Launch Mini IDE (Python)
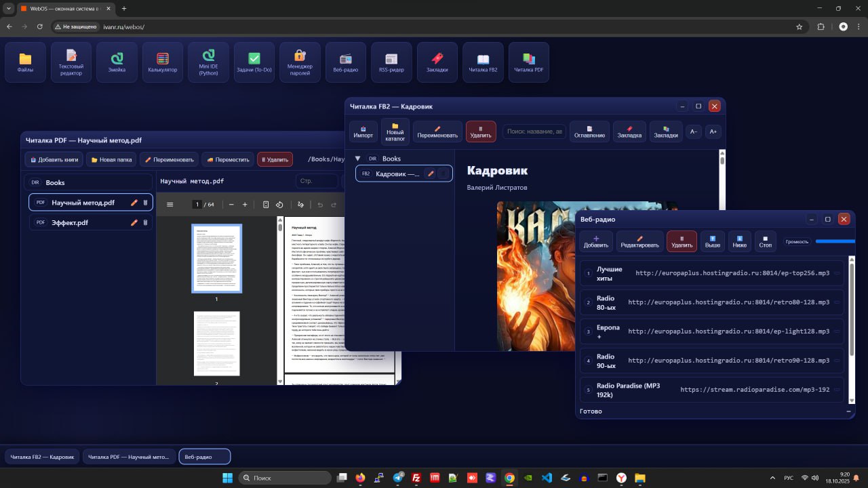This screenshot has height=488, width=868. [x=208, y=62]
